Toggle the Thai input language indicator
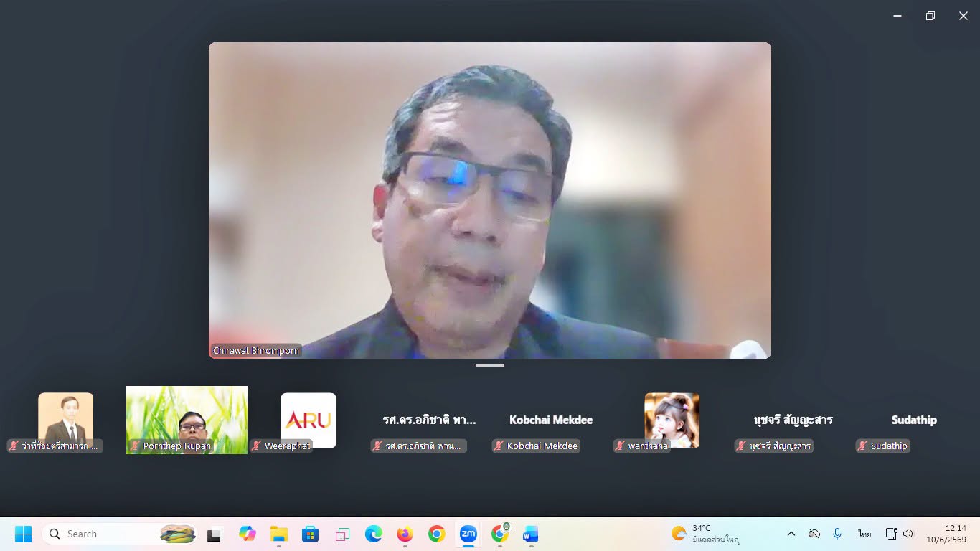This screenshot has width=980, height=551. point(864,534)
